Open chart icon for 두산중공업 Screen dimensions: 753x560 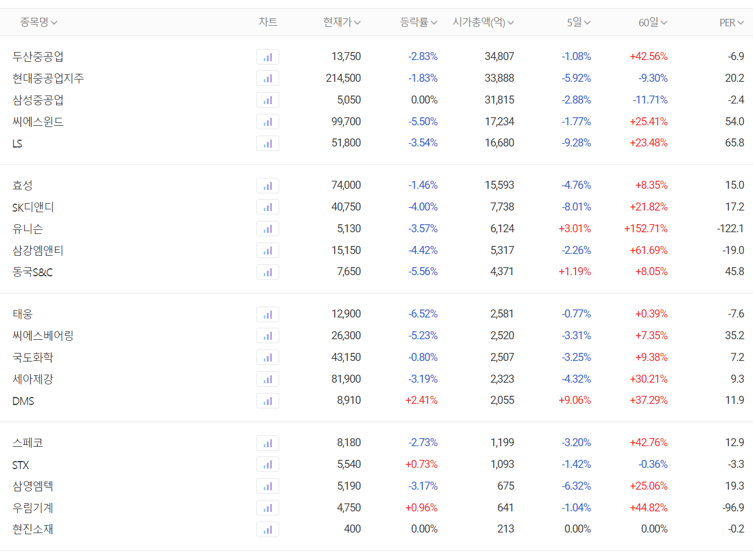(x=268, y=57)
